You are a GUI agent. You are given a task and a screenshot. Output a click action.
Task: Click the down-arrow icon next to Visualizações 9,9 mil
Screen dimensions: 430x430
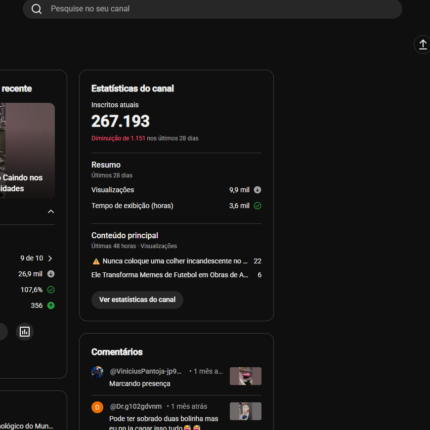257,190
